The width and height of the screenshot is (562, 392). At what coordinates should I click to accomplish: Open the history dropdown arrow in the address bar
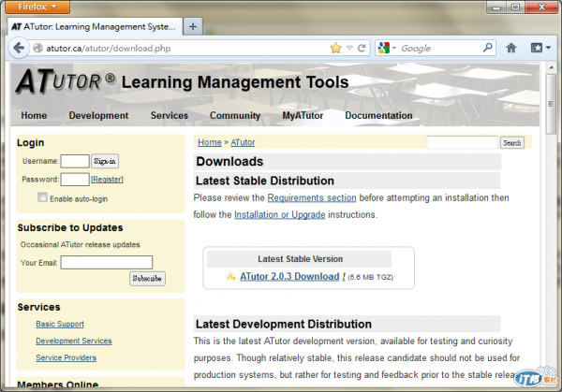coord(349,49)
